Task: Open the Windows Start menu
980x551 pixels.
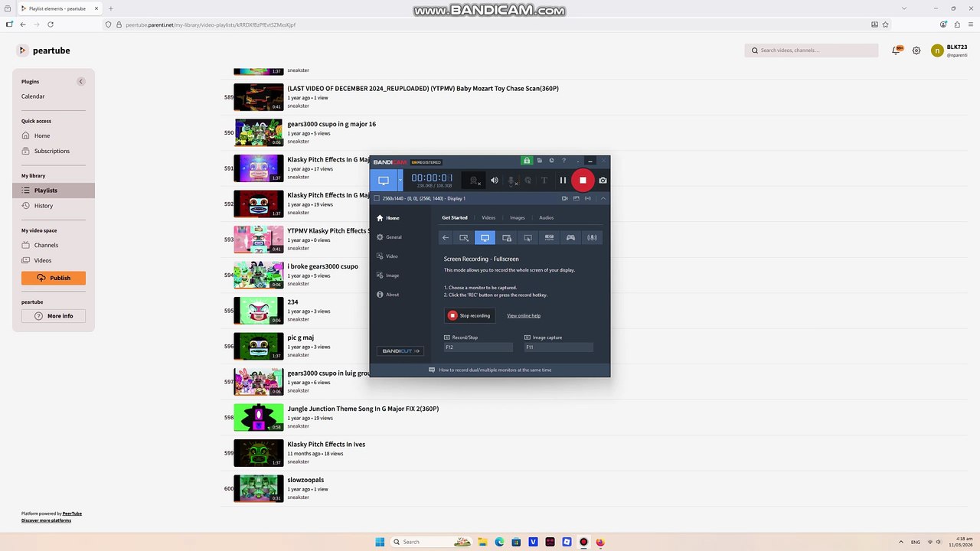Action: [380, 542]
